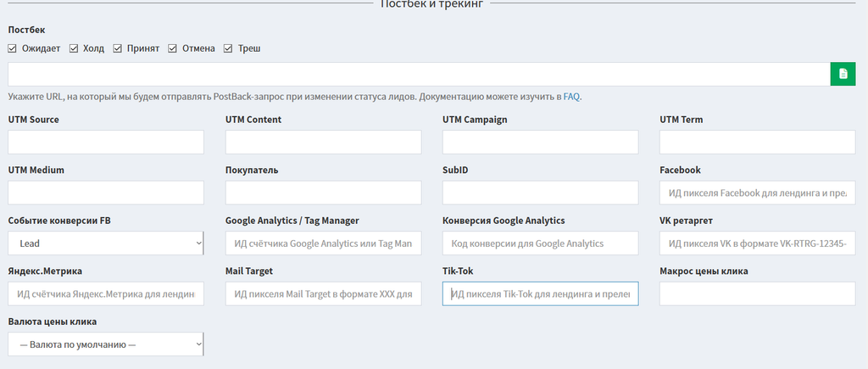This screenshot has width=868, height=369.
Task: Click the SubID input field
Action: pos(540,193)
